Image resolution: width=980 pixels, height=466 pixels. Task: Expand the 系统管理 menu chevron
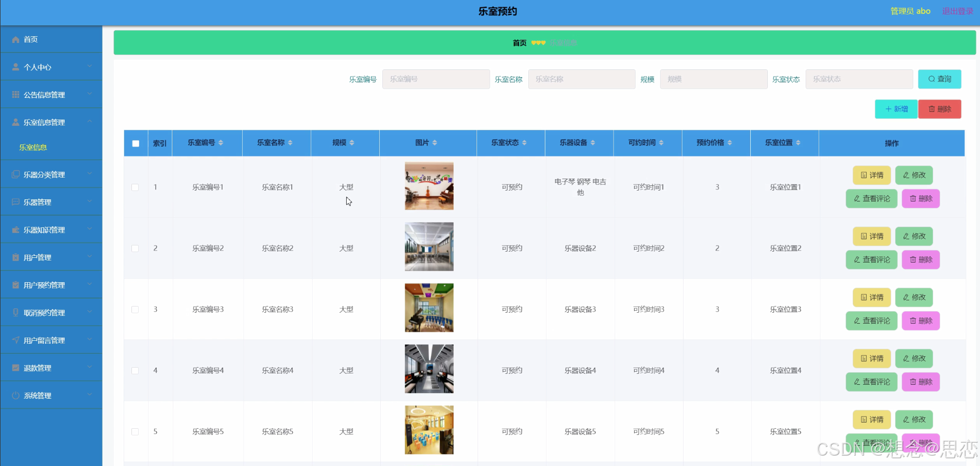pyautogui.click(x=90, y=395)
